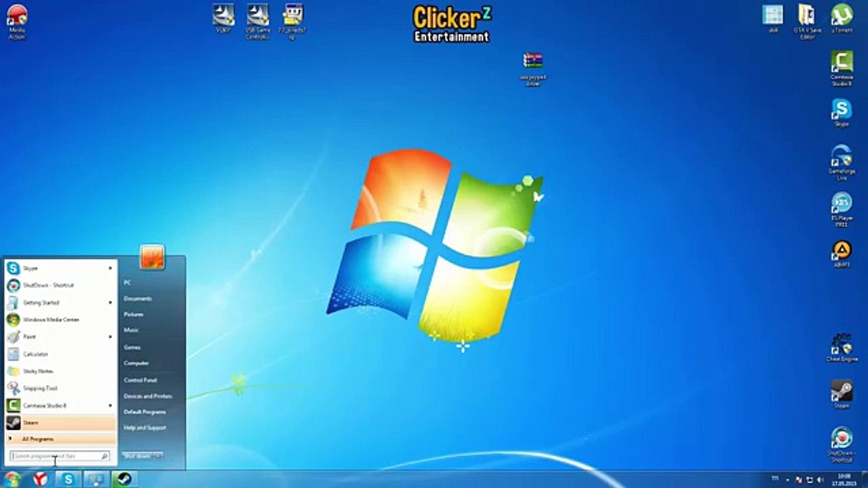Launch Cheat Engine from the desktop
The width and height of the screenshot is (868, 488).
pos(842,348)
